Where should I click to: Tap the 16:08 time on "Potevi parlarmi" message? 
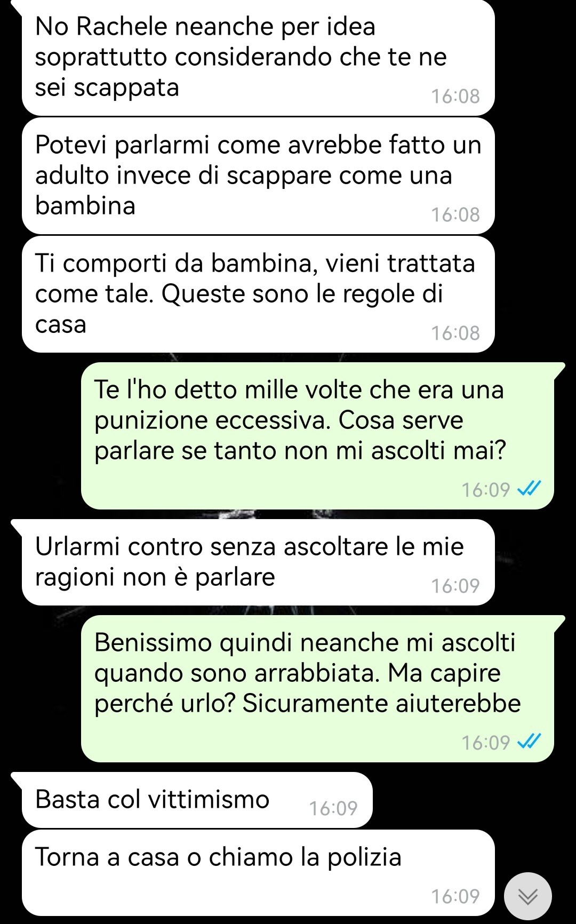click(x=455, y=215)
